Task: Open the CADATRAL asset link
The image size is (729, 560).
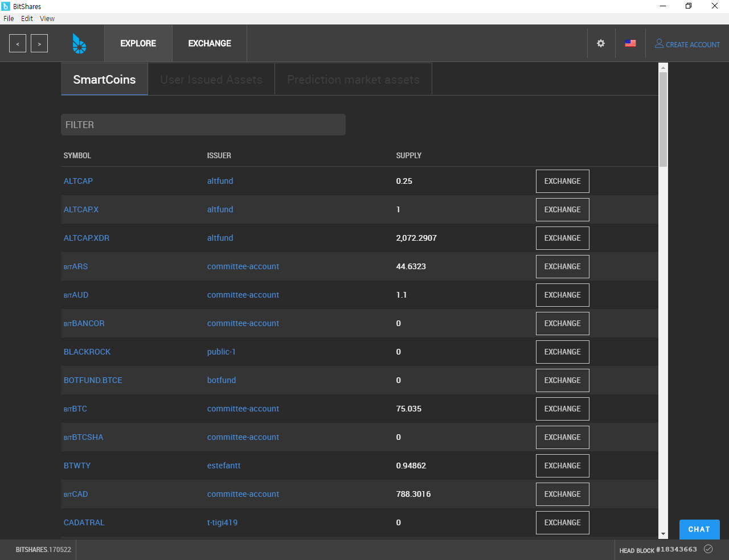Action: (x=84, y=522)
